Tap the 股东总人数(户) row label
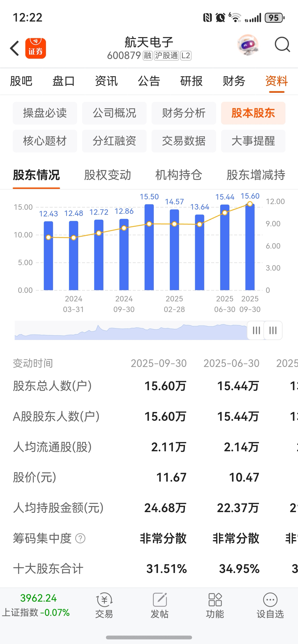298x644 pixels. [53, 386]
